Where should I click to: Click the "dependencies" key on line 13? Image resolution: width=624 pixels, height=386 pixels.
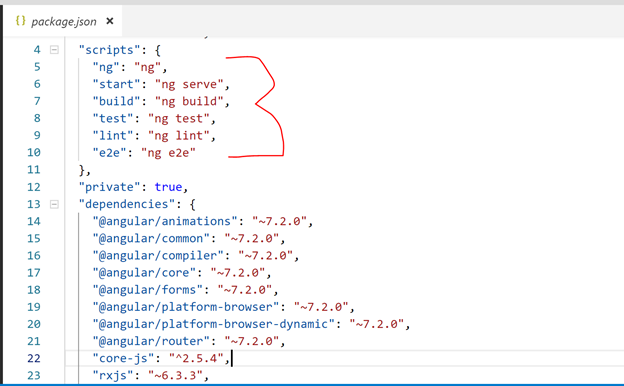click(x=127, y=204)
